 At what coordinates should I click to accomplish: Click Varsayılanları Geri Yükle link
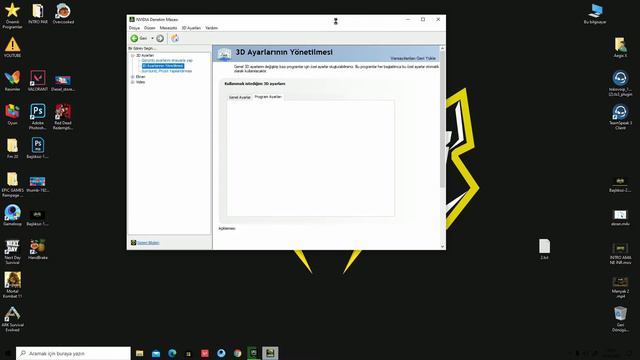413,58
